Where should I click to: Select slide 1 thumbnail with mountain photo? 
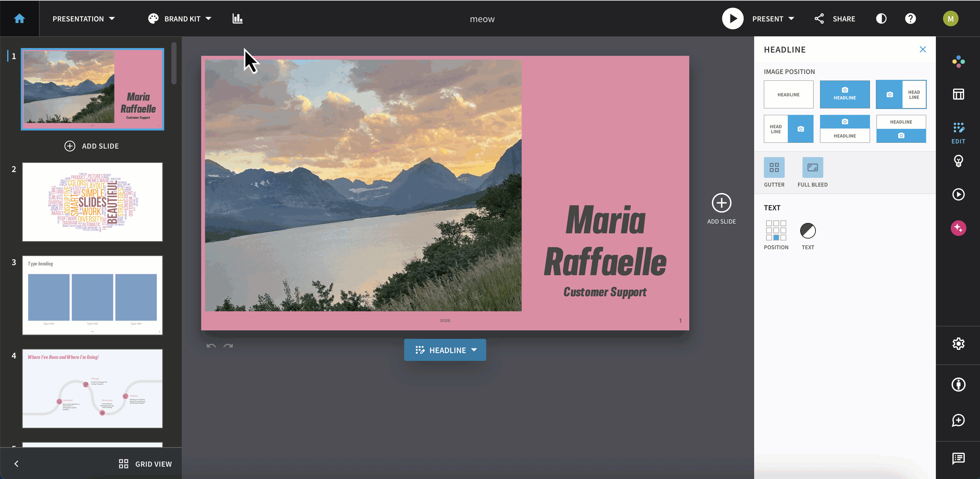tap(92, 89)
